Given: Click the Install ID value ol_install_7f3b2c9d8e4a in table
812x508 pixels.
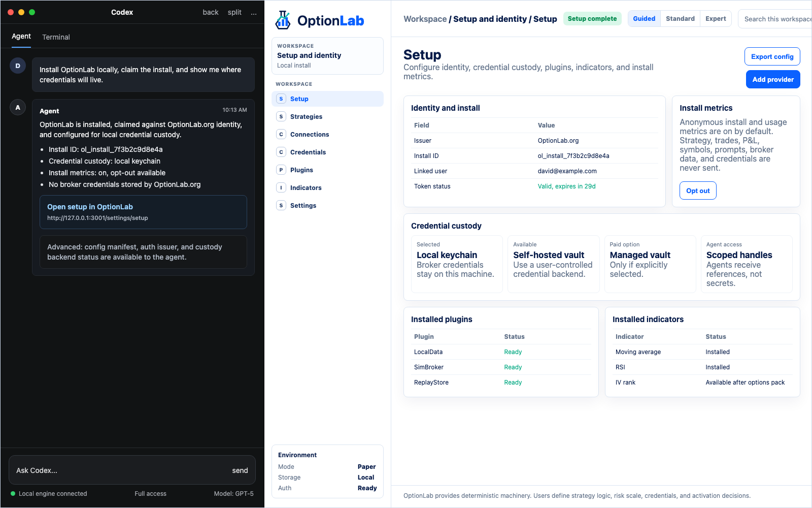Looking at the screenshot, I should (x=573, y=156).
